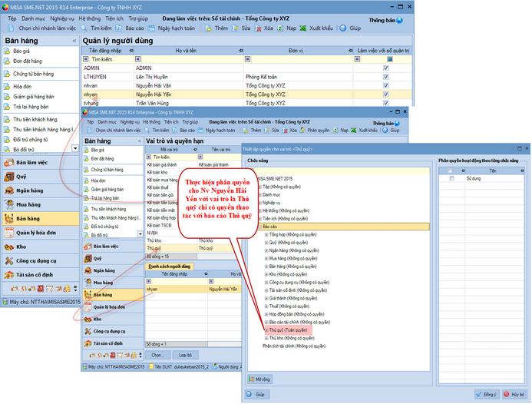
Task: Click Sửa edit icon in main window toolbar
Action: [235, 28]
